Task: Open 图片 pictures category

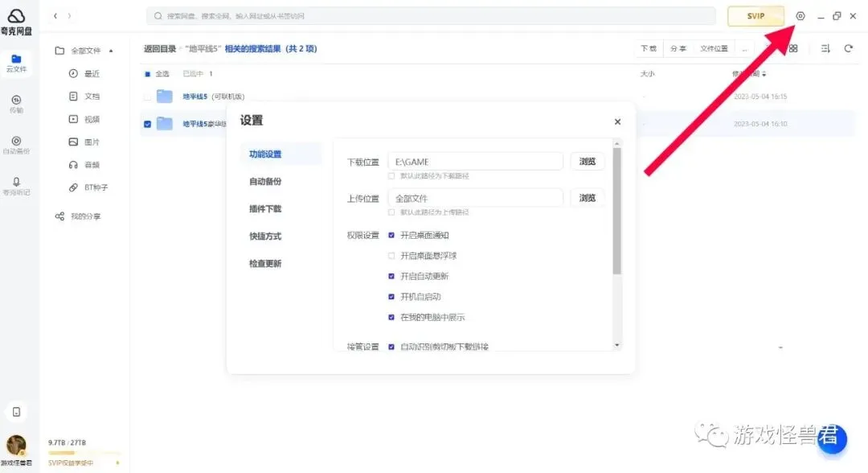Action: pyautogui.click(x=84, y=142)
